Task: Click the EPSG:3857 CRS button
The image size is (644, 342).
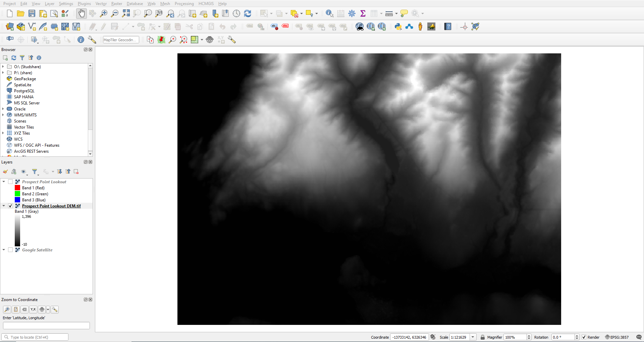Action: point(617,337)
